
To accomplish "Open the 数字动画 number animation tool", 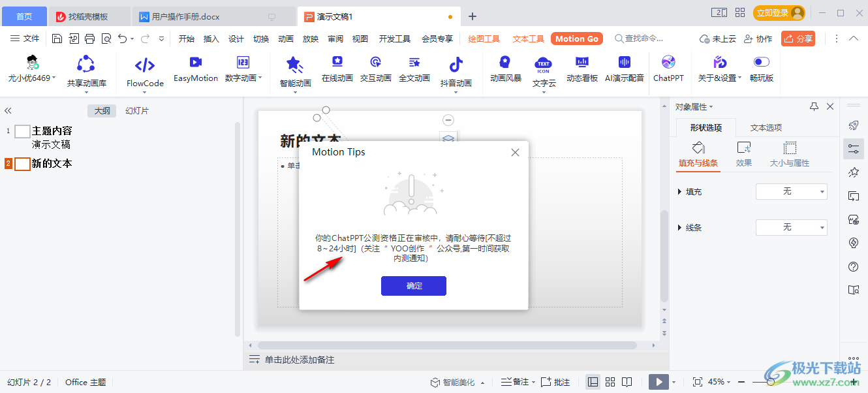I will (243, 69).
